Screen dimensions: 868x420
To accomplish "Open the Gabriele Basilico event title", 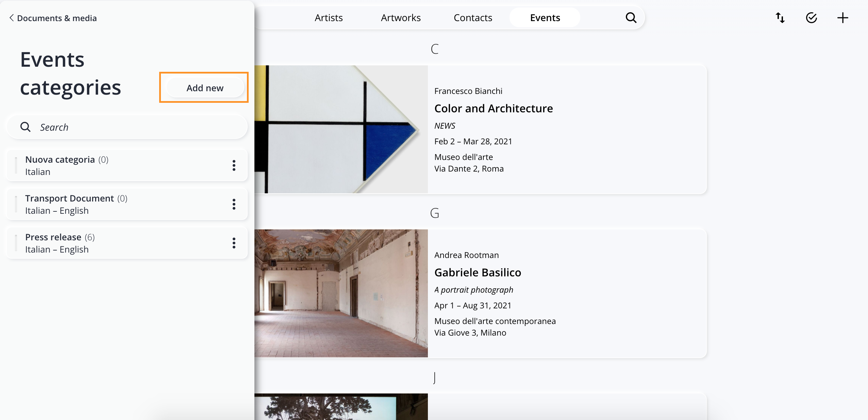I will [478, 272].
